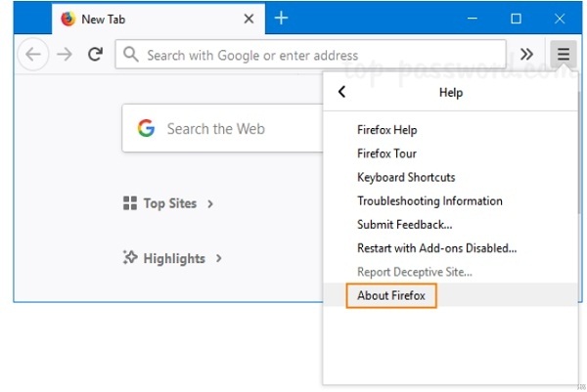Select Restart with Add-ons Disabled
The height and width of the screenshot is (392, 587).
coord(436,248)
